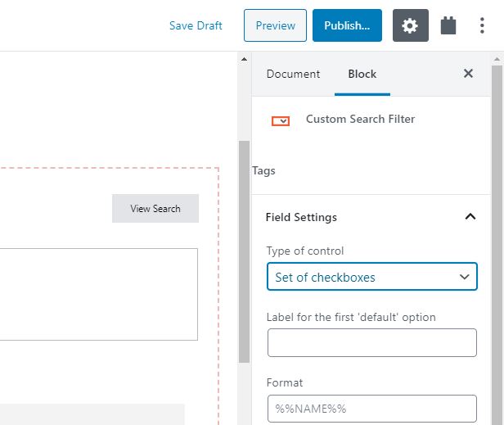
Task: Click the editor scrollbar up arrow
Action: (243, 59)
